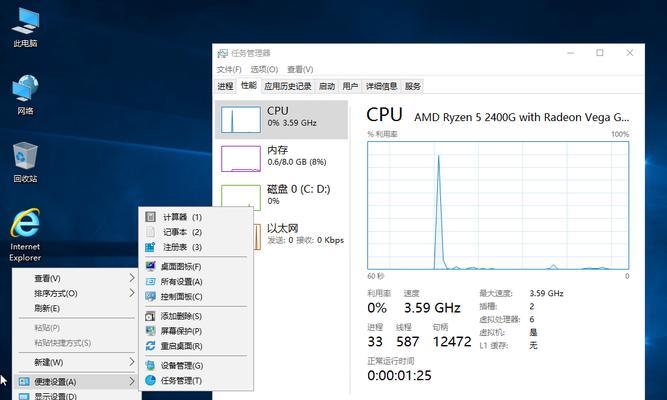Open the 查看(V) menu in Task Manager

300,69
